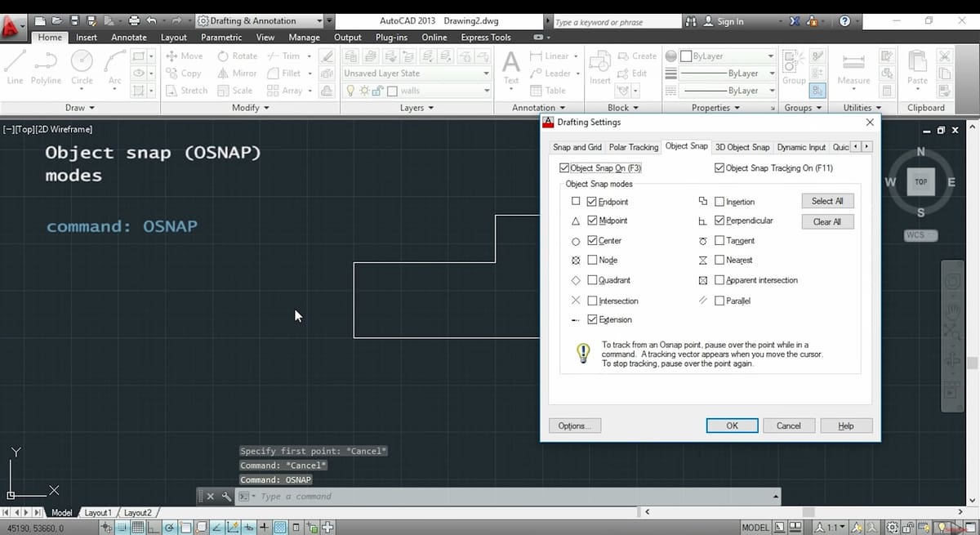Image resolution: width=980 pixels, height=535 pixels.
Task: Enable the Tangent snap mode
Action: pyautogui.click(x=719, y=240)
